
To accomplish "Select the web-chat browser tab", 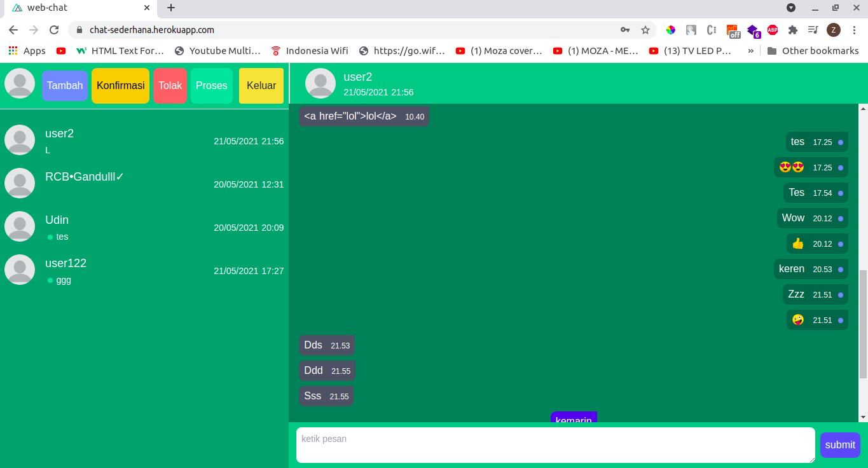I will click(80, 8).
